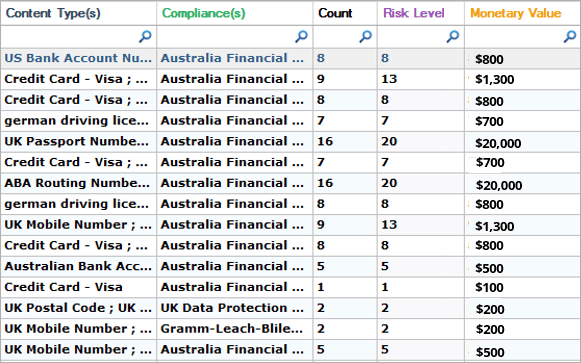Focus the Monetary Value filter field
Image resolution: width=581 pixels, height=363 pixels.
[x=522, y=37]
